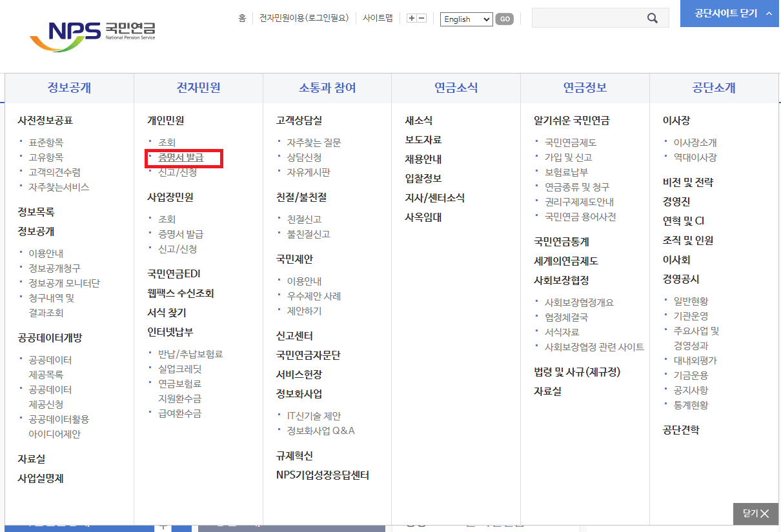
Task: Close the mega menu with the 닫기 X icon
Action: click(755, 514)
